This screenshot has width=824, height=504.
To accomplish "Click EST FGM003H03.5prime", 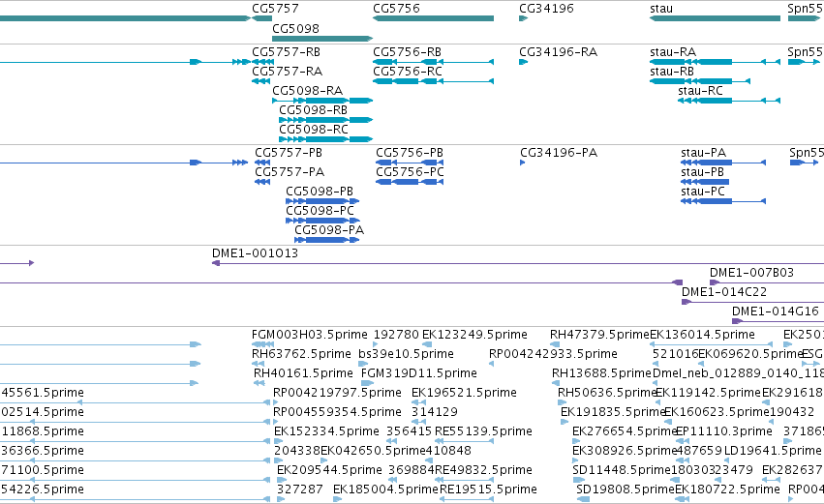I will click(310, 335).
